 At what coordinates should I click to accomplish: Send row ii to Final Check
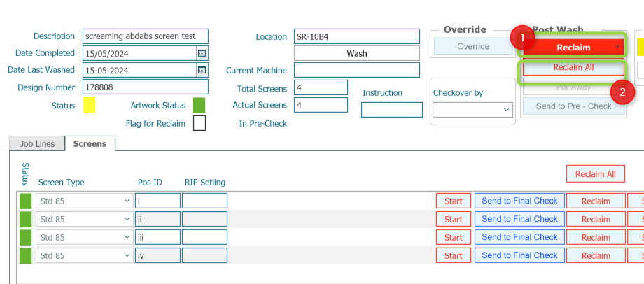(519, 219)
